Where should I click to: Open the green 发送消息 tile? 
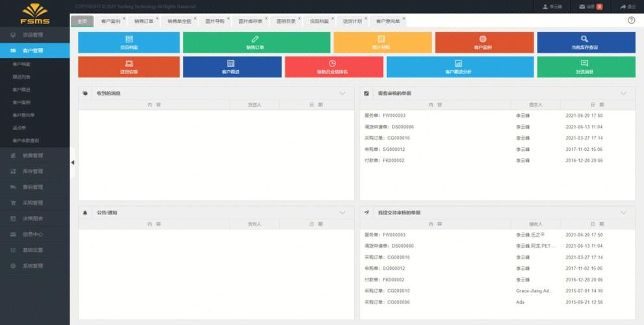(586, 67)
